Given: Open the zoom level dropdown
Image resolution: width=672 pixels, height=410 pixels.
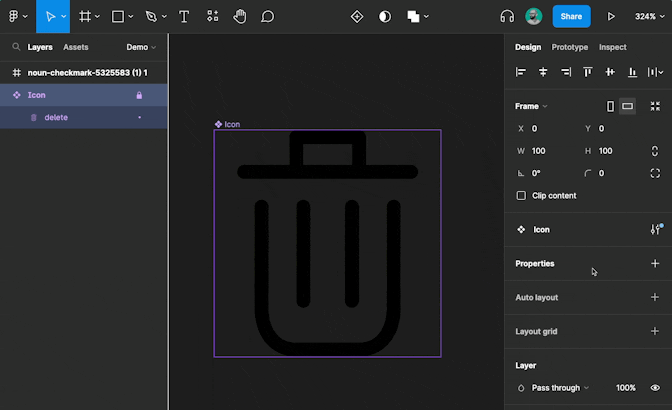Looking at the screenshot, I should click(650, 17).
